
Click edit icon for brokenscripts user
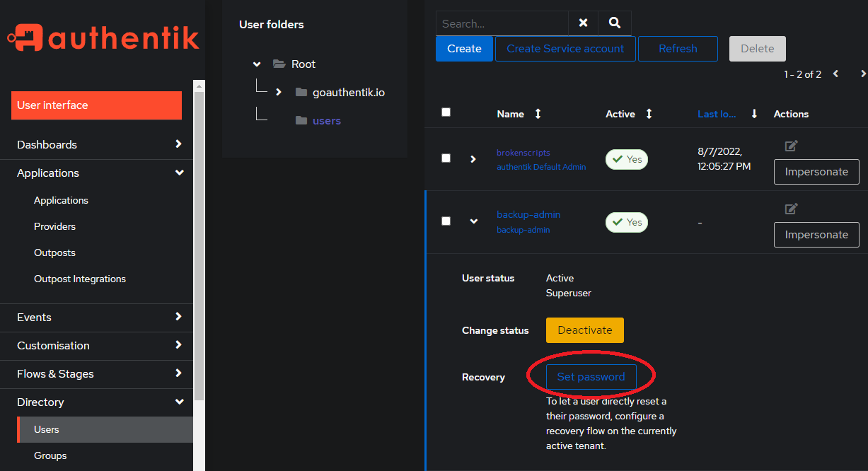tap(791, 146)
